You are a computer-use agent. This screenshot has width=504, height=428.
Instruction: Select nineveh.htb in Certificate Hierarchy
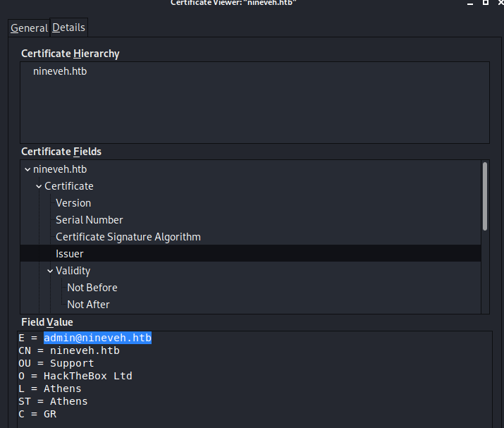[60, 71]
